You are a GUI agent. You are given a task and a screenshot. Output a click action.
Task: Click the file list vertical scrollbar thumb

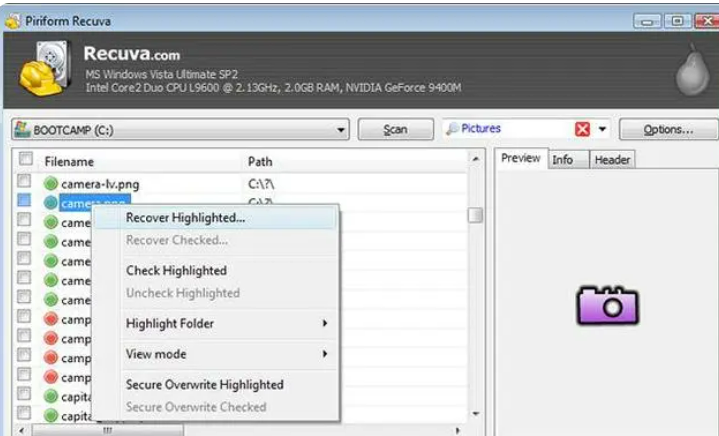pyautogui.click(x=476, y=215)
